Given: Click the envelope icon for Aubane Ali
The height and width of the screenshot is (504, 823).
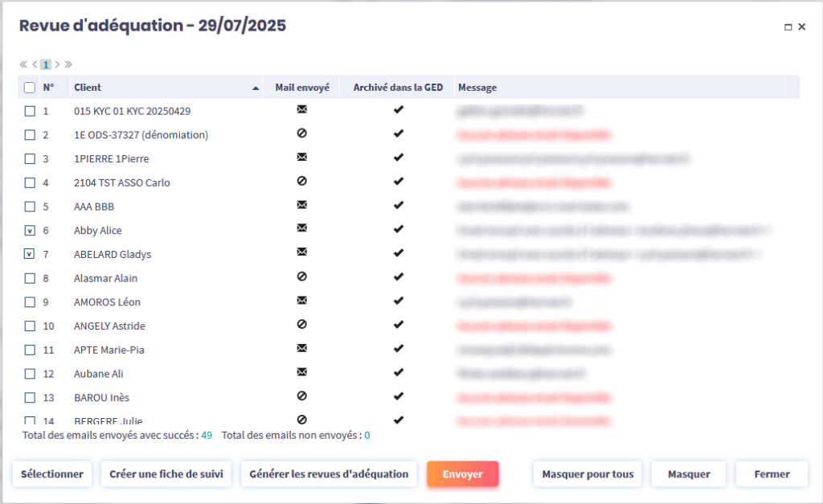Looking at the screenshot, I should coord(302,373).
